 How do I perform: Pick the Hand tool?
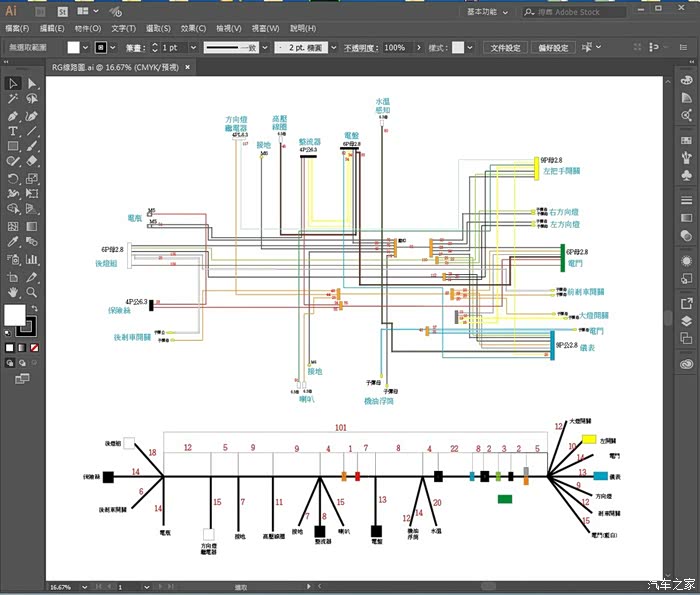pyautogui.click(x=13, y=291)
